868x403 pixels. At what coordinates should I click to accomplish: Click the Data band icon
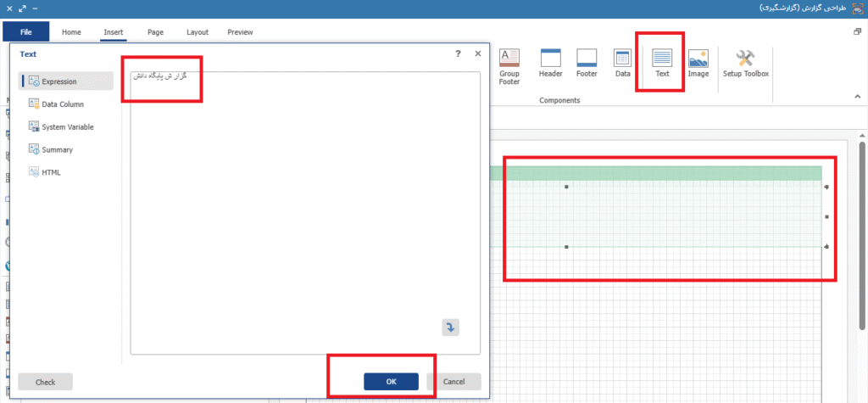(x=622, y=63)
